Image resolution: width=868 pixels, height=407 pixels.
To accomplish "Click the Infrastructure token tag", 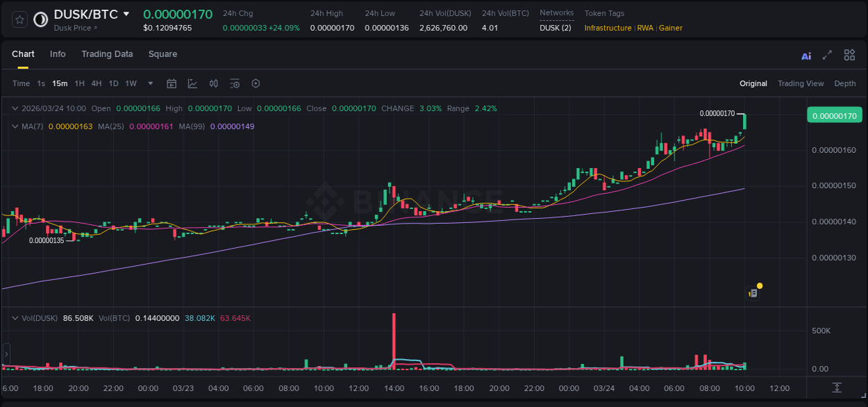I will [x=608, y=28].
